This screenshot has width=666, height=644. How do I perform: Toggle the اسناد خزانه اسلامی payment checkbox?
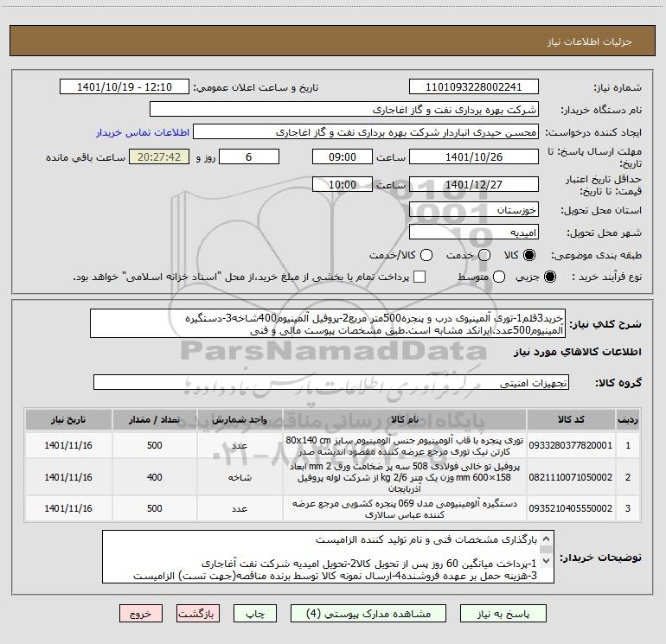[x=419, y=277]
